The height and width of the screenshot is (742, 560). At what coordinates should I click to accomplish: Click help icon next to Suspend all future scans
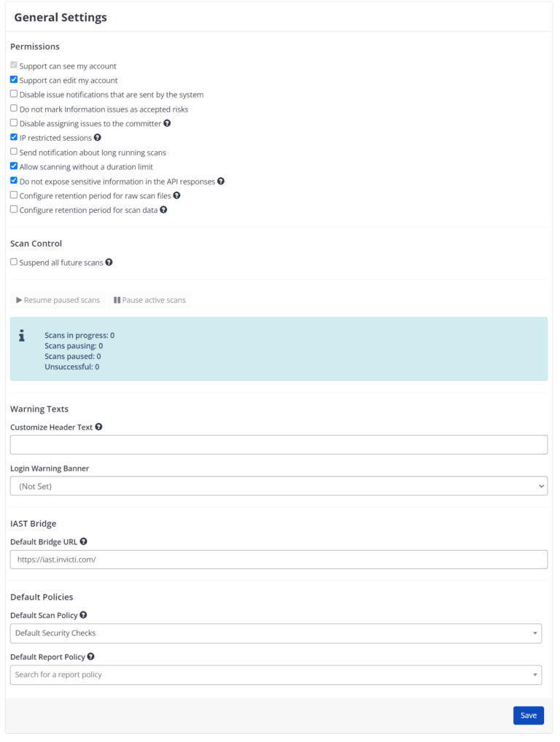tap(109, 262)
